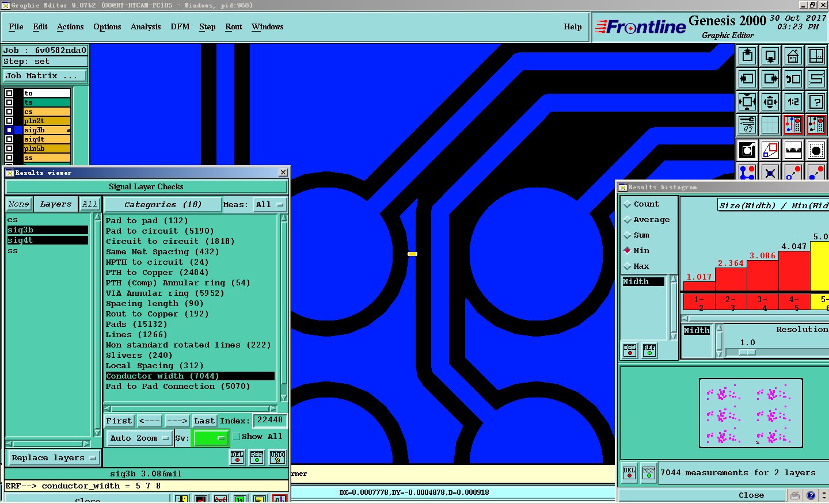The height and width of the screenshot is (504, 829).
Task: Select sig4t in Results viewer layer list
Action: pos(48,240)
